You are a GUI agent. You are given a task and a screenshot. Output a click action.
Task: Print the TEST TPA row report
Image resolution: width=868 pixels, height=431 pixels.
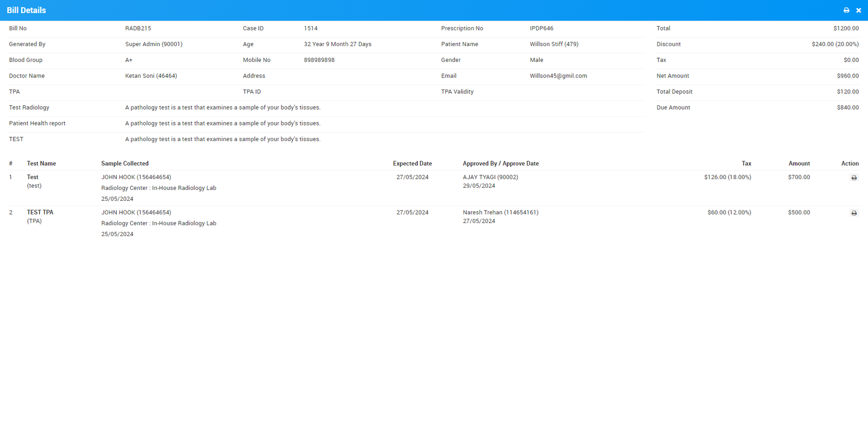point(854,213)
